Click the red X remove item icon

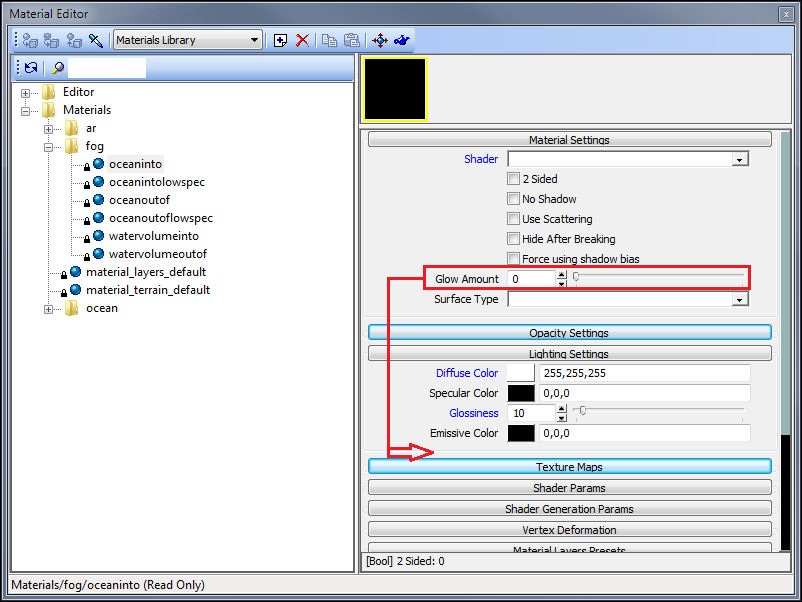coord(302,40)
